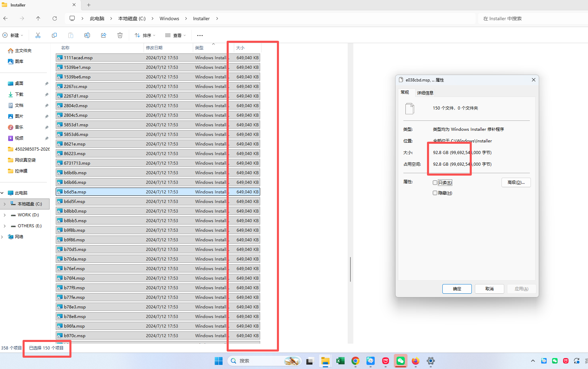Click the Cut scissors icon
Screen dimensions: 588x369
coord(38,35)
